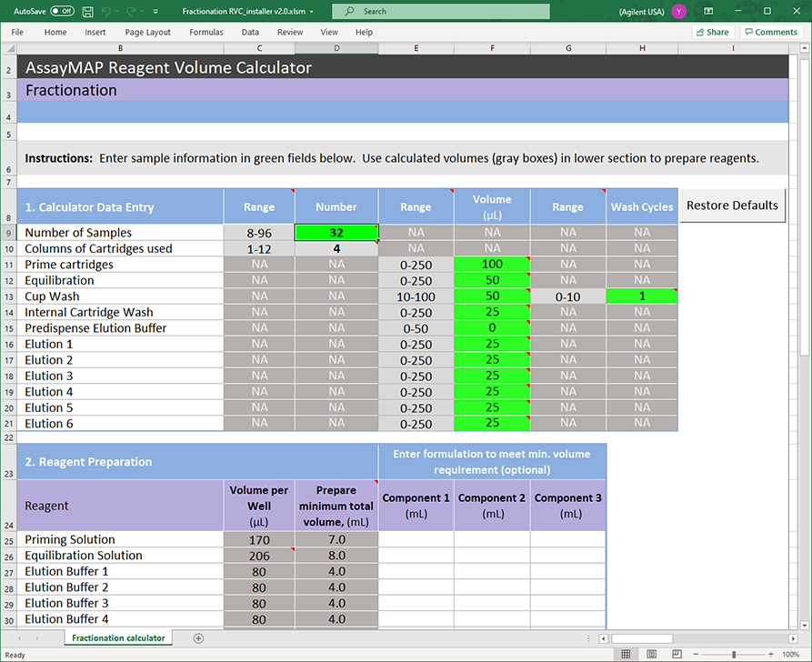Select all cells using the corner triangle
This screenshot has height=662, width=812.
coord(9,48)
